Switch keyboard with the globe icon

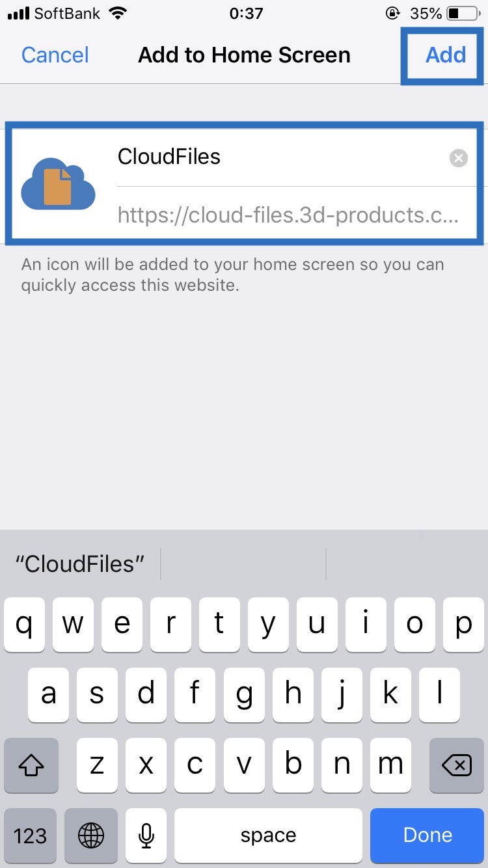pos(92,835)
